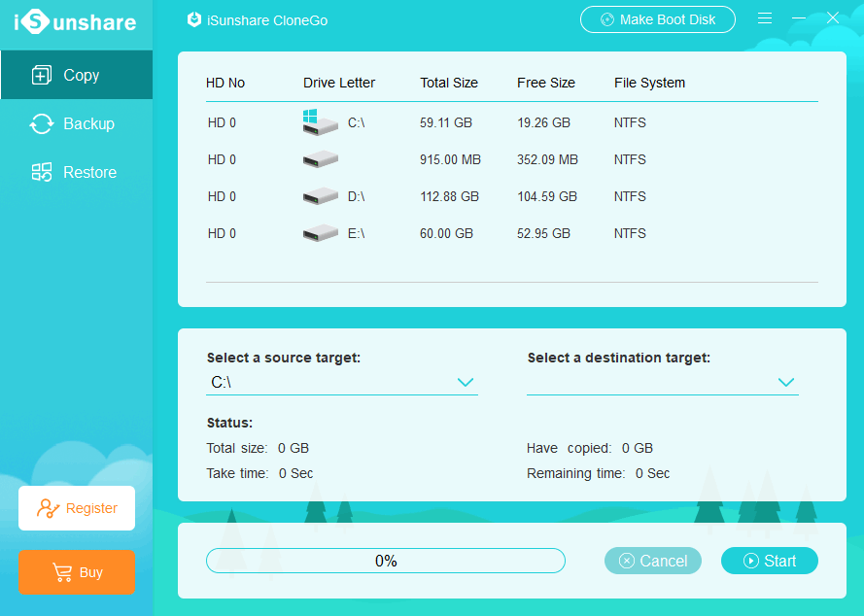Click the Total Size column header
The image size is (864, 616).
449,83
